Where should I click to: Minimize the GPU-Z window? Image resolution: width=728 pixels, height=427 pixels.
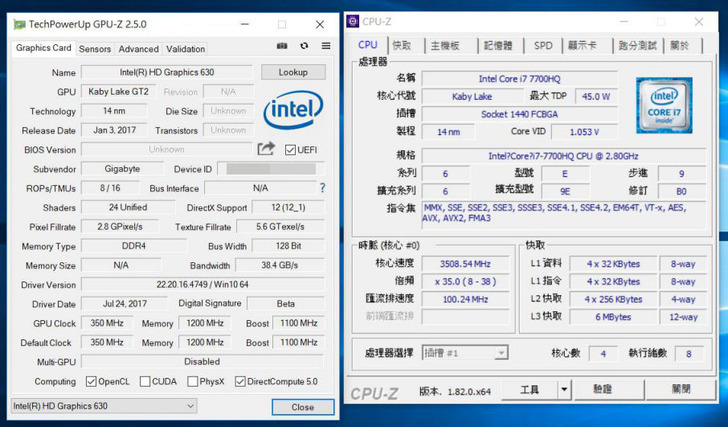245,24
